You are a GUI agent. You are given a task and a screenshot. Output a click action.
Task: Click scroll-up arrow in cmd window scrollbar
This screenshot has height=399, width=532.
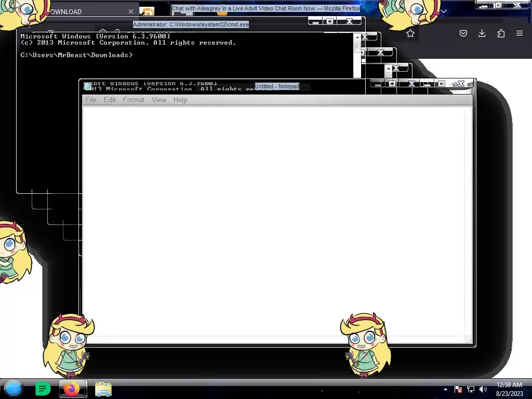tap(357, 37)
